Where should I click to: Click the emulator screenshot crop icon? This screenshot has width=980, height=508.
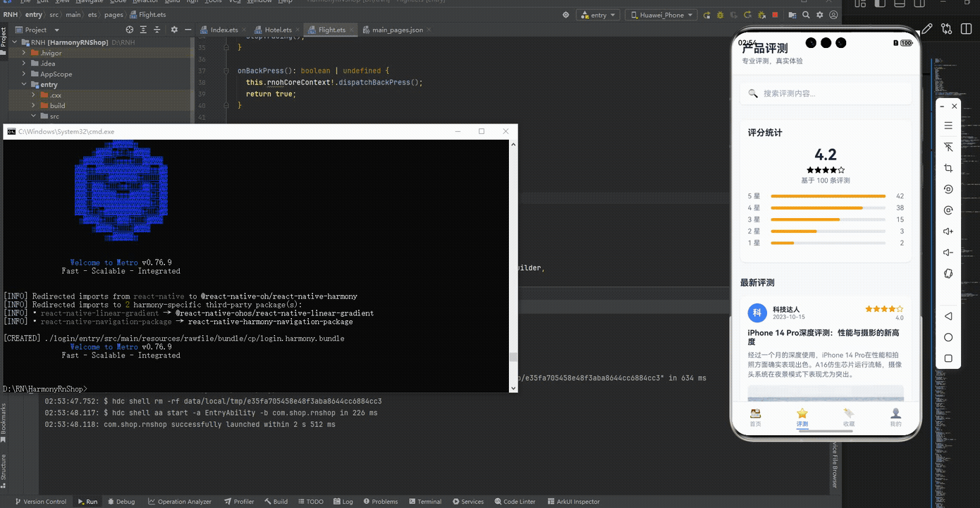coord(948,168)
